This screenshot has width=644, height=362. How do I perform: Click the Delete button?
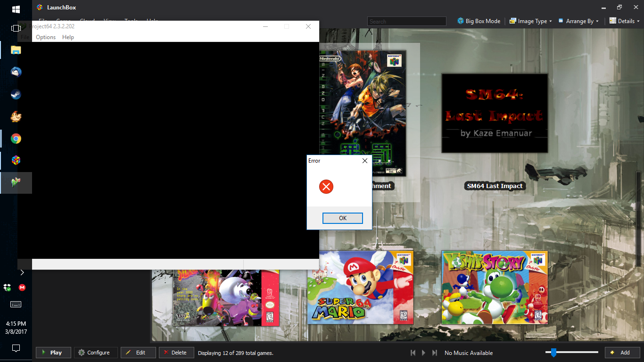tap(176, 353)
